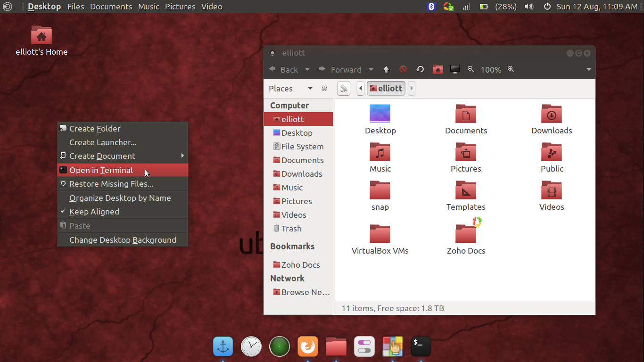Click the Forward navigation button
Image resolution: width=644 pixels, height=362 pixels.
point(340,69)
